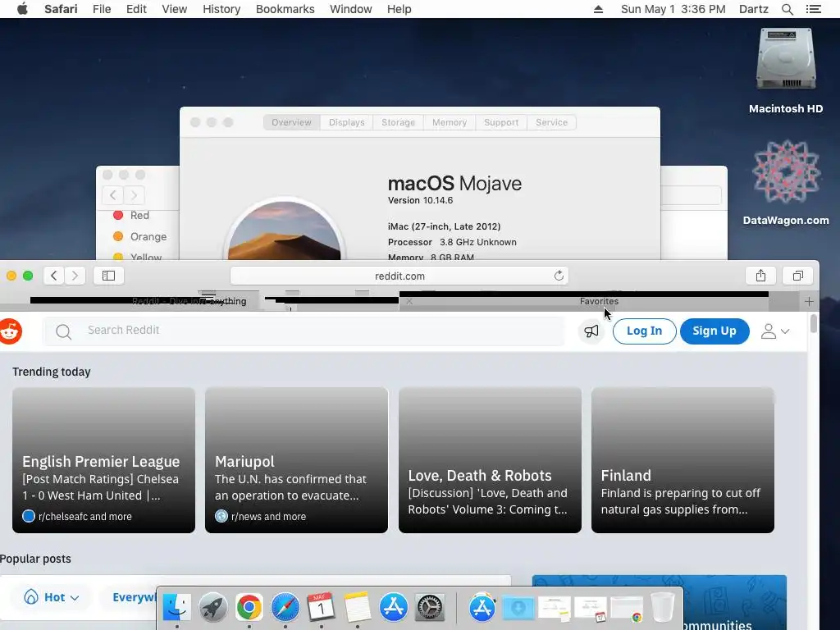
Task: Open the Apple menu
Action: point(22,9)
